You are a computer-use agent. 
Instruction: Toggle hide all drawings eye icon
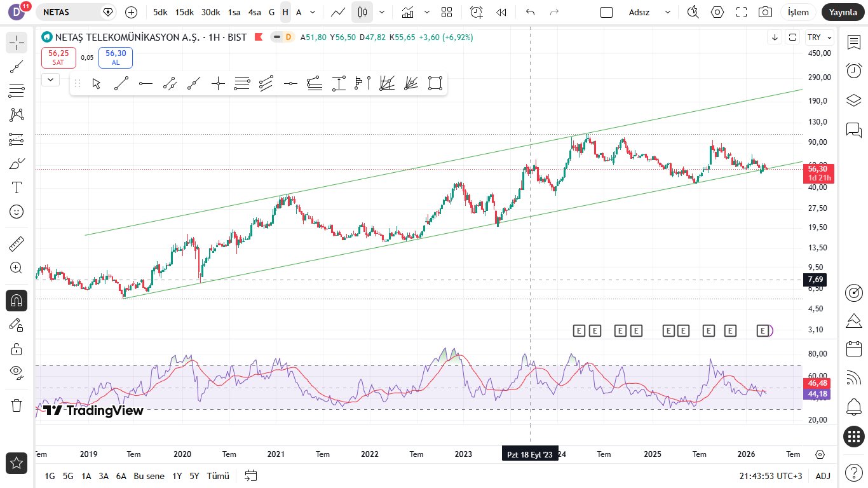tap(17, 372)
